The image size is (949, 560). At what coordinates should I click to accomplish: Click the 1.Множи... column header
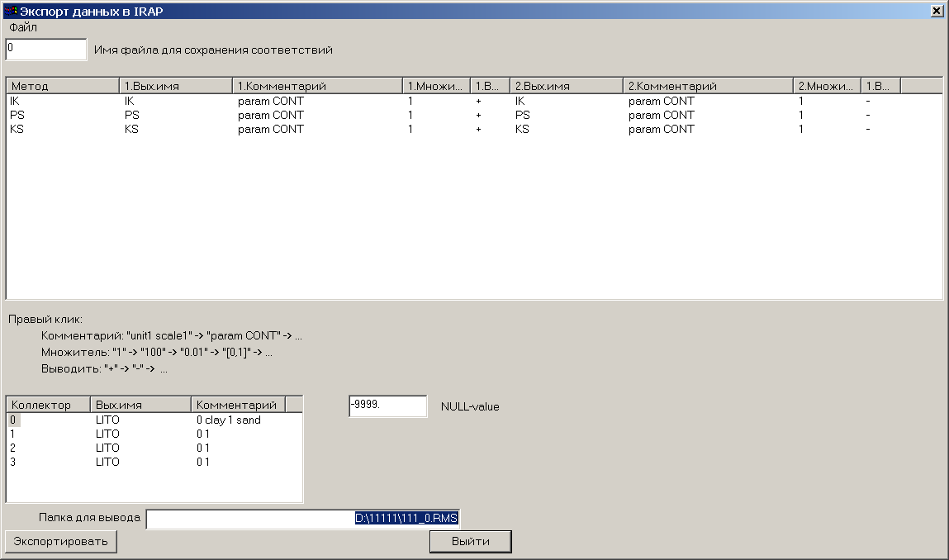pos(436,86)
